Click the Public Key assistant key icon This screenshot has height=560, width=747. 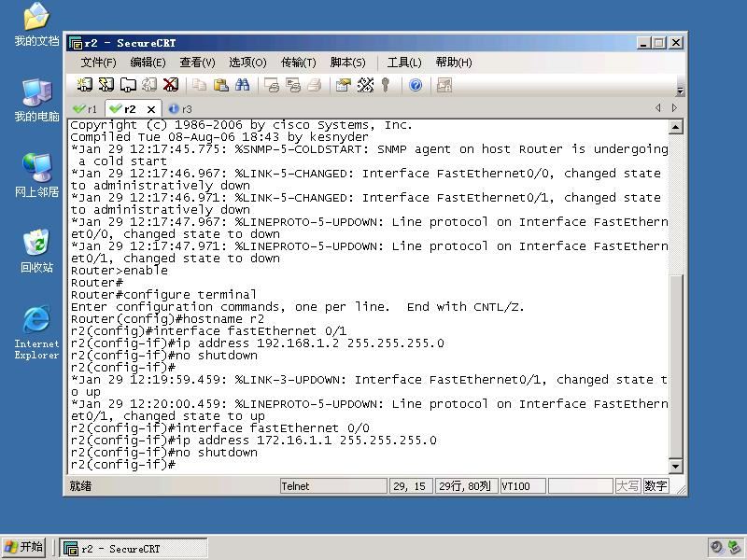(x=386, y=85)
